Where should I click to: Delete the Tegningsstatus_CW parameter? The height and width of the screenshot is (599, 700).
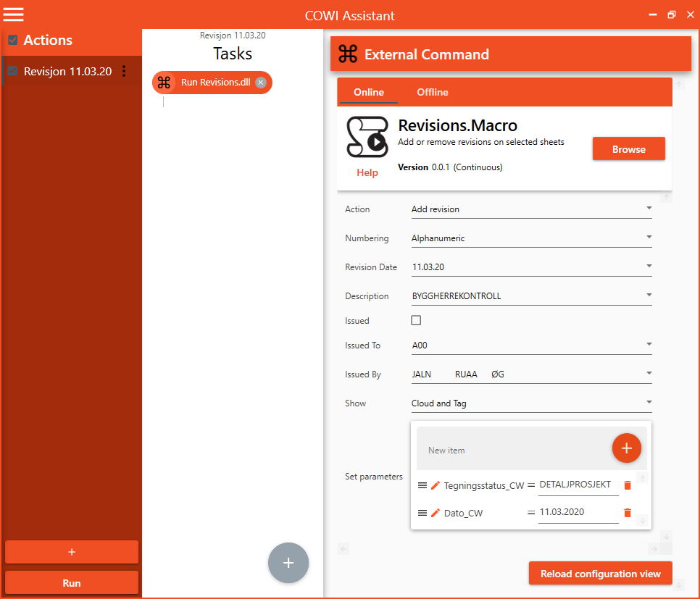[x=628, y=485]
